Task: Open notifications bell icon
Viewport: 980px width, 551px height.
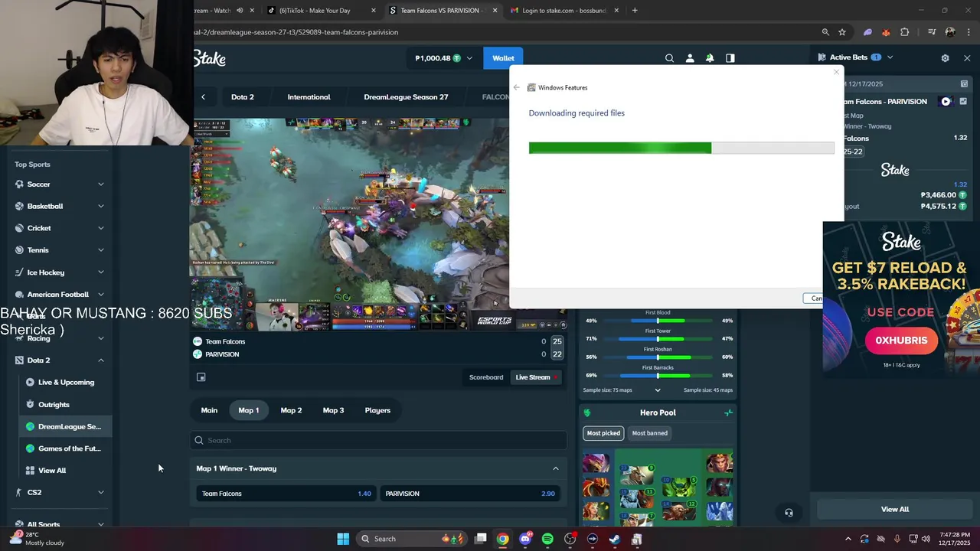Action: coord(710,58)
